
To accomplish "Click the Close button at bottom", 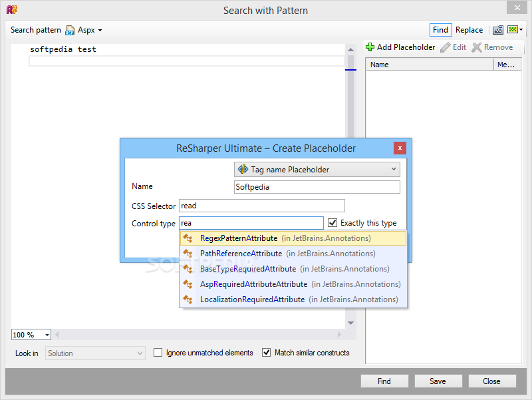I will pyautogui.click(x=492, y=381).
